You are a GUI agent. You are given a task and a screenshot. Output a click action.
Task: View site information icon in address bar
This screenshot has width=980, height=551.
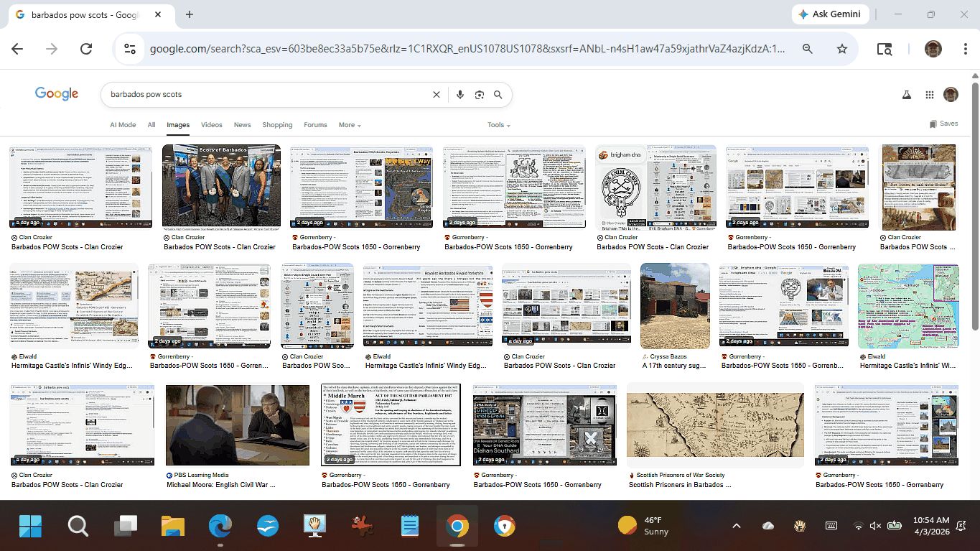tap(130, 49)
